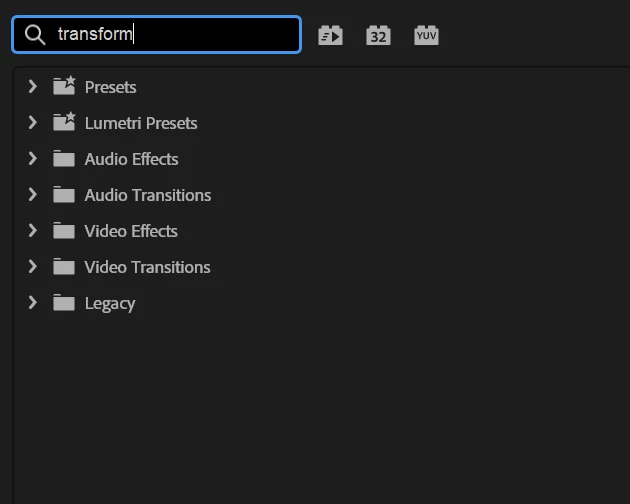This screenshot has width=630, height=504.
Task: Expand the Presets folder chevron
Action: [x=33, y=86]
